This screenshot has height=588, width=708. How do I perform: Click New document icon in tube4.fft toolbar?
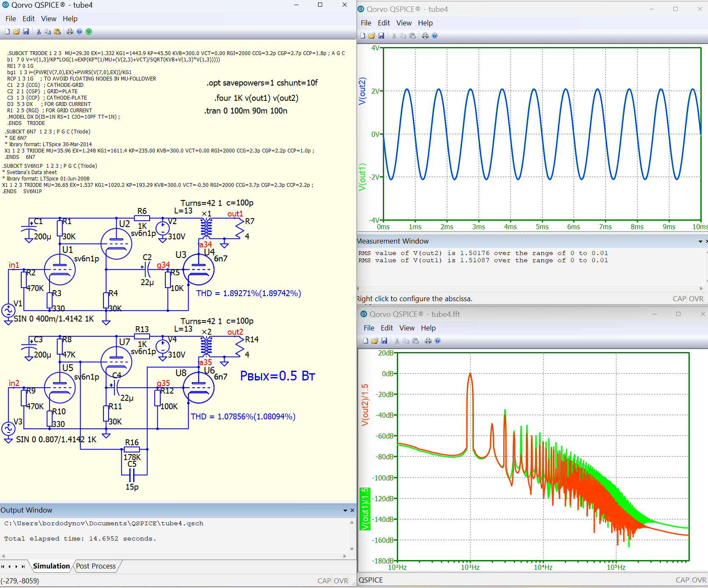(366, 341)
